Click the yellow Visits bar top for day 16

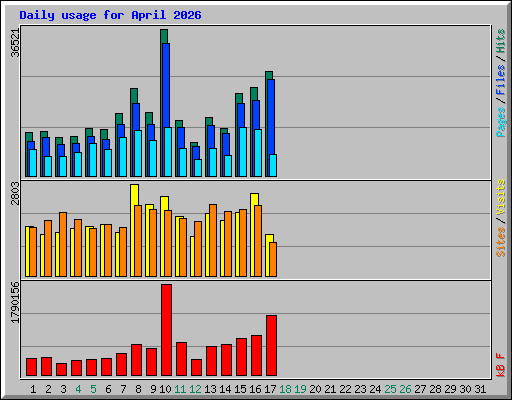(x=254, y=199)
